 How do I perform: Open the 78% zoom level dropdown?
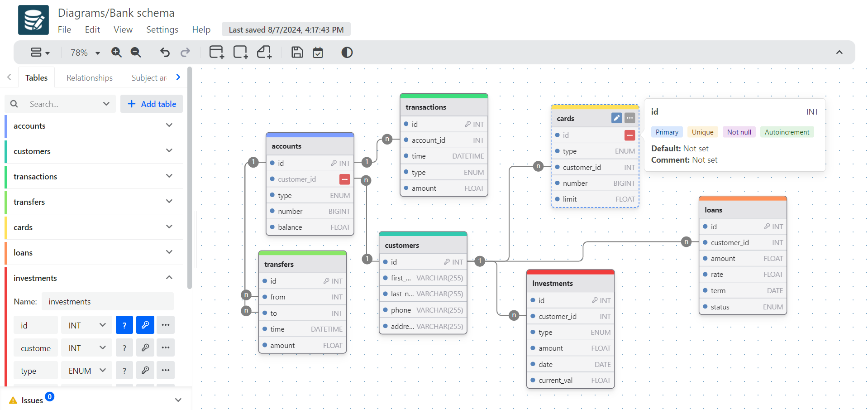point(84,52)
